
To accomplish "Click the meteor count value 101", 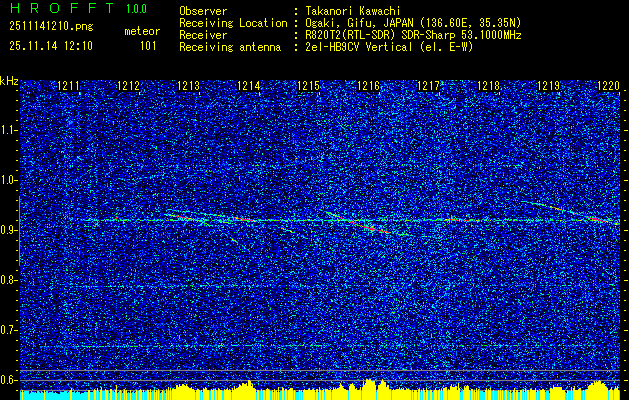I will tap(148, 46).
